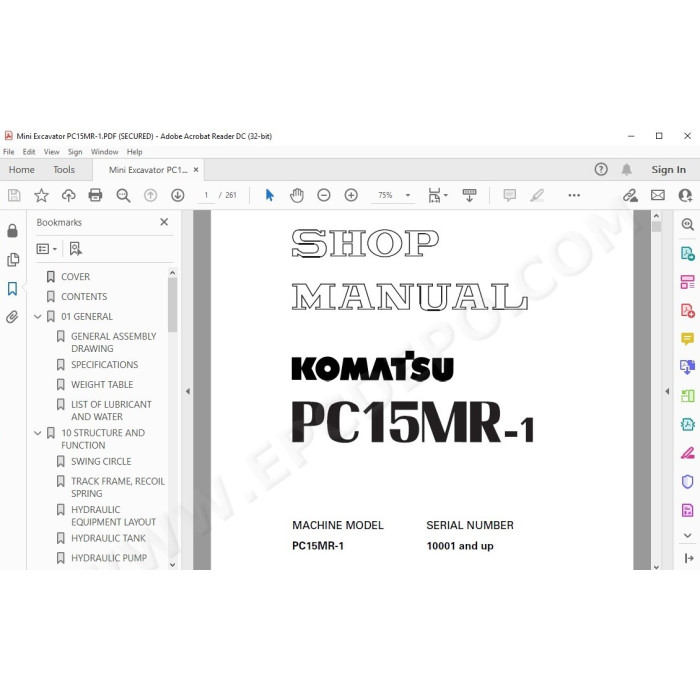Open the Help menu
The height and width of the screenshot is (700, 700).
[x=134, y=152]
